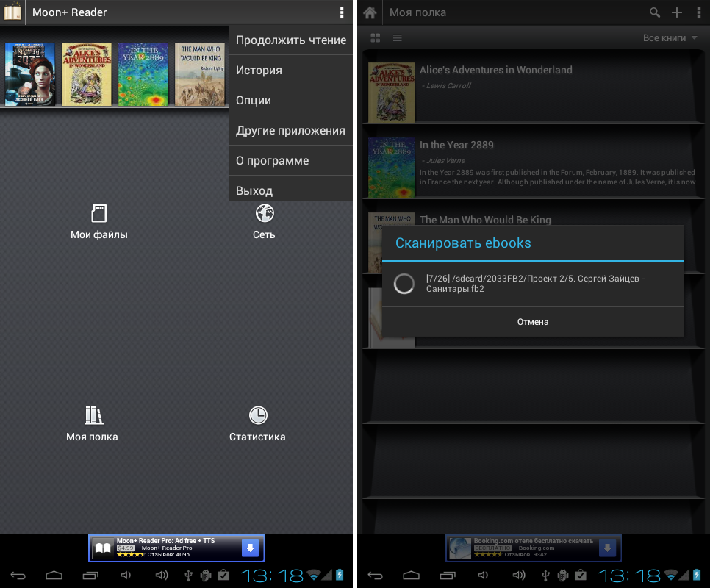
Task: Tap download arrow on Moon+ Reader Pro ad
Action: tap(250, 548)
